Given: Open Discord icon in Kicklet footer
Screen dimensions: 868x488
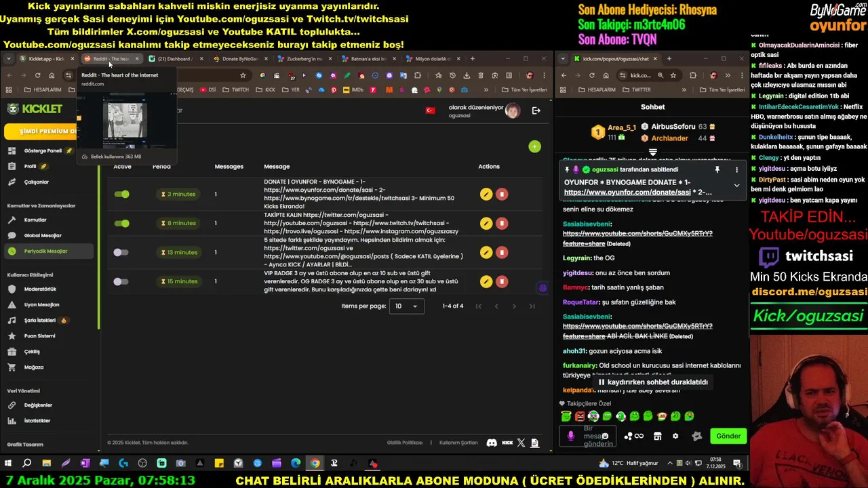Looking at the screenshot, I should click(x=492, y=443).
